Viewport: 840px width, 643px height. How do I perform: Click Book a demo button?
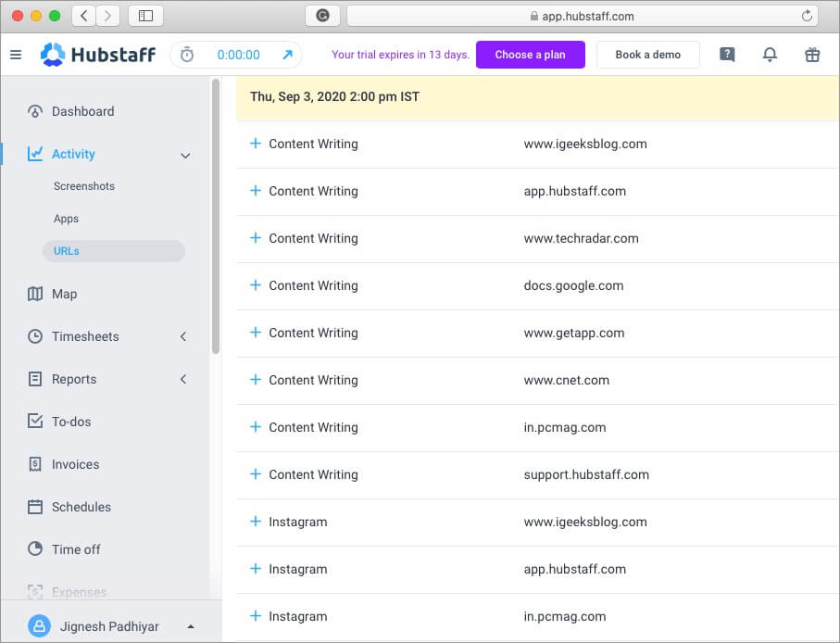coord(647,55)
